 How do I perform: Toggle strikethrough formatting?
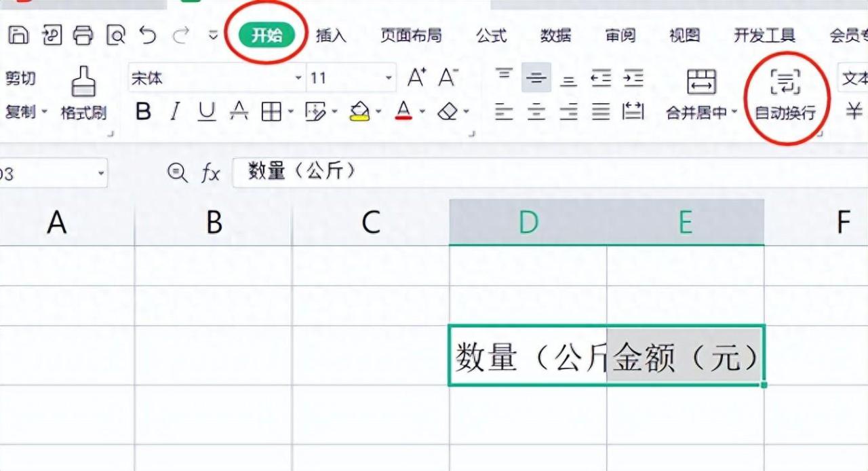pos(239,111)
